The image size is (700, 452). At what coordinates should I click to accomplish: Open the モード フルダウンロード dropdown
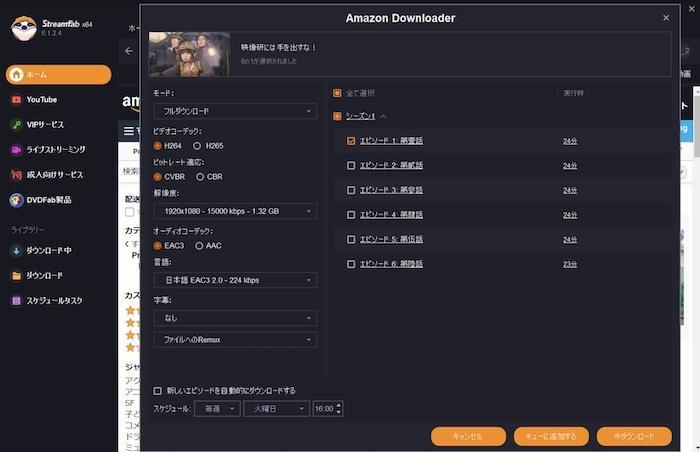pos(235,111)
